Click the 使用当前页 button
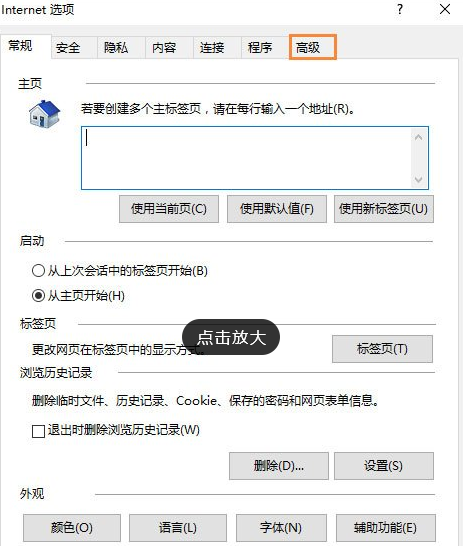This screenshot has height=546, width=463. click(169, 209)
